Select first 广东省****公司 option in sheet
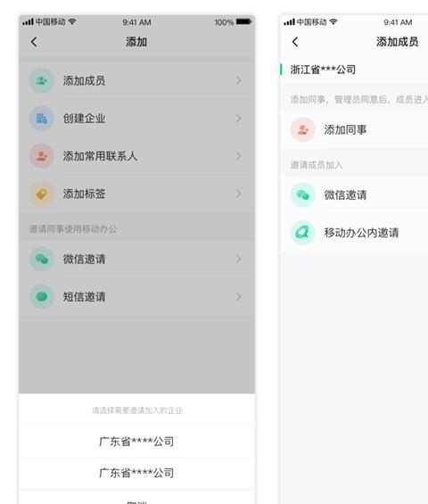 pyautogui.click(x=137, y=442)
